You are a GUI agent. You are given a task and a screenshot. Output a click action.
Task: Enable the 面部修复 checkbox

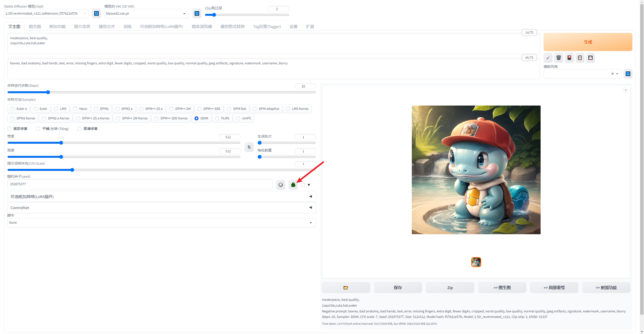click(10, 129)
